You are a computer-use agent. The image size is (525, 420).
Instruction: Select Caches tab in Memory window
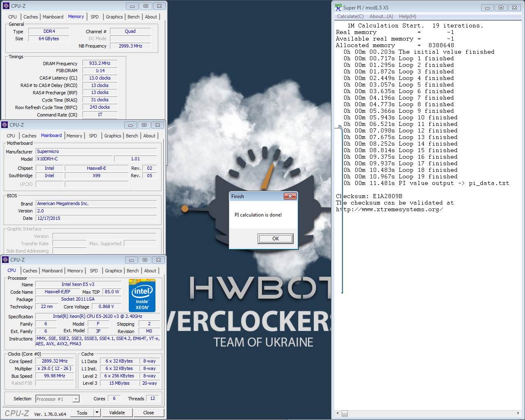31,17
